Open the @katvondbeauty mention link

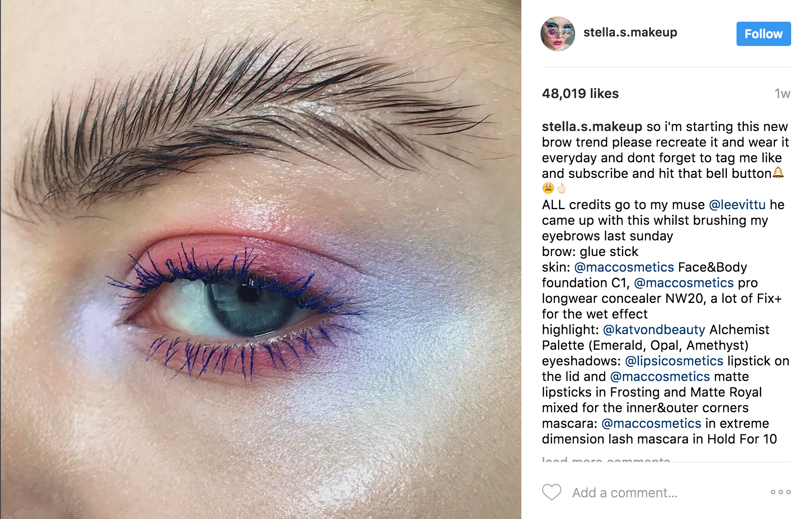(654, 329)
